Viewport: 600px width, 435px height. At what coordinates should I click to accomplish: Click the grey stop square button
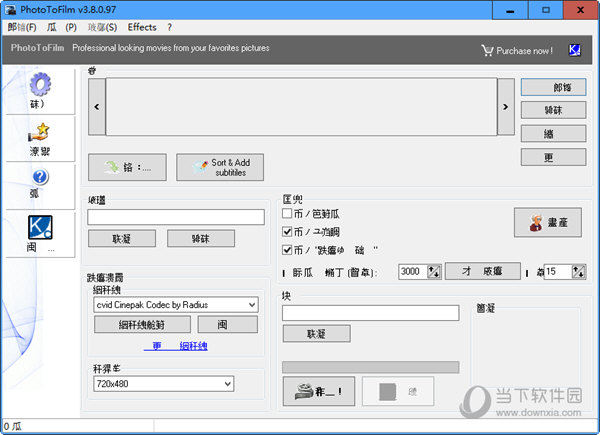pyautogui.click(x=398, y=391)
